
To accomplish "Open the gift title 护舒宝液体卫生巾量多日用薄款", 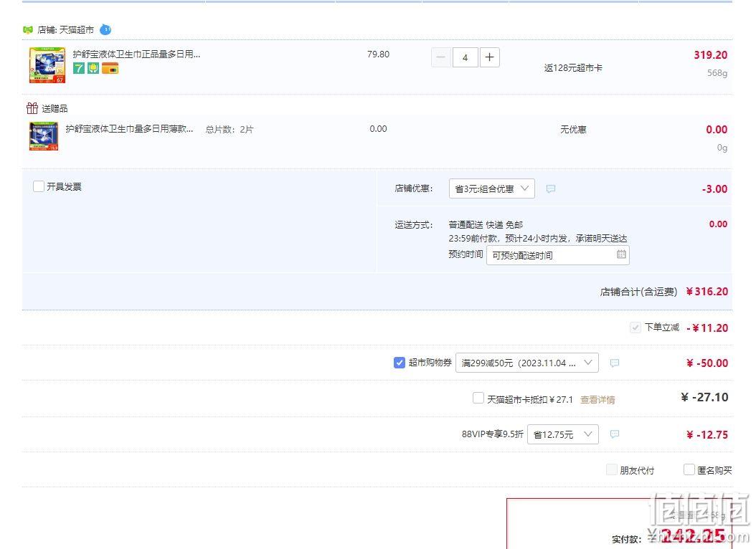I will pyautogui.click(x=129, y=128).
